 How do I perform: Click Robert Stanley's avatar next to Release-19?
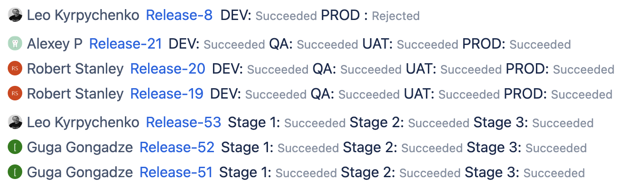click(15, 94)
